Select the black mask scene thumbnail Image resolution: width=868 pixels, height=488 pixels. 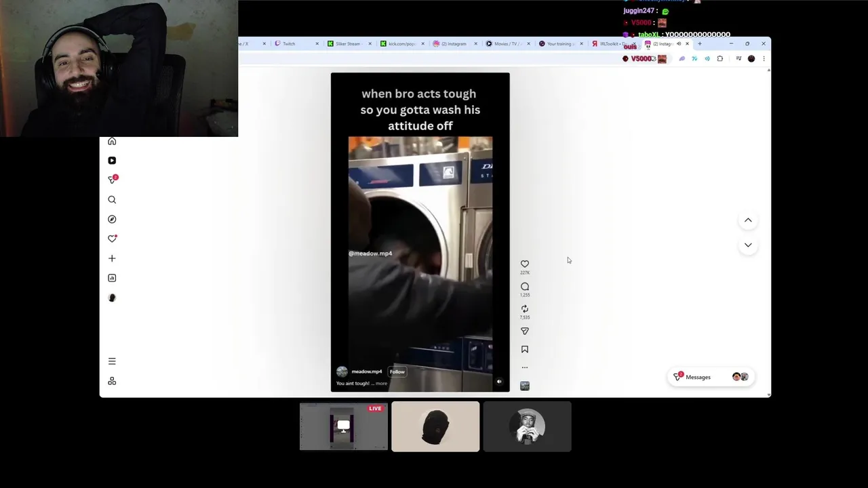[x=435, y=426]
